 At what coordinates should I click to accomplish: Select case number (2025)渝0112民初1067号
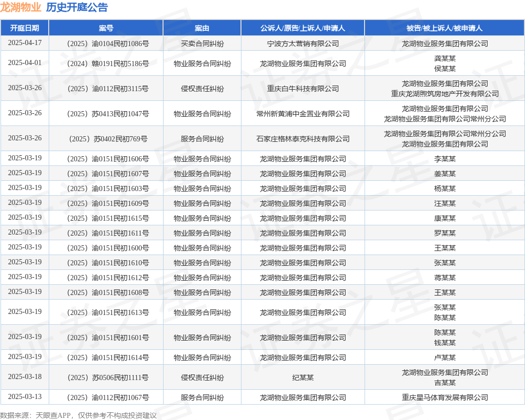point(108,397)
